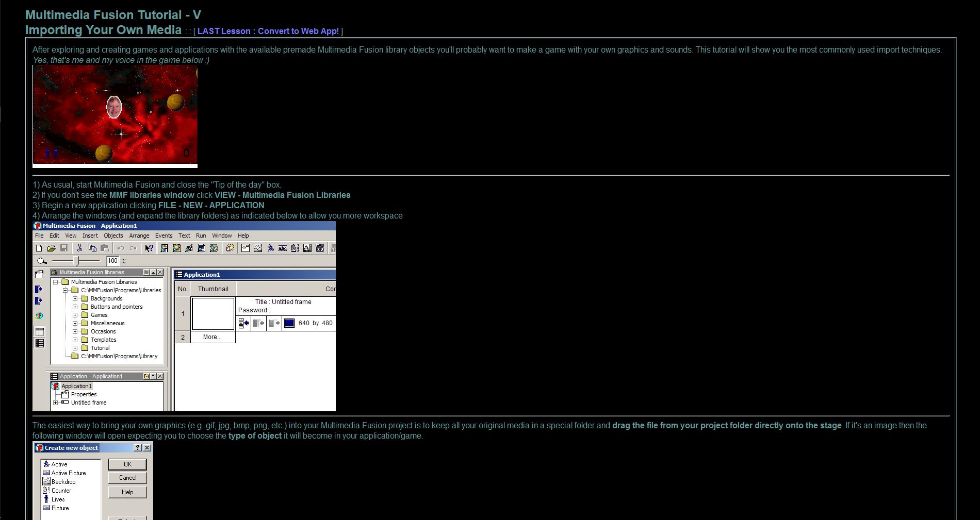Viewport: 980px width, 520px height.
Task: Open the Run menu
Action: pos(201,236)
